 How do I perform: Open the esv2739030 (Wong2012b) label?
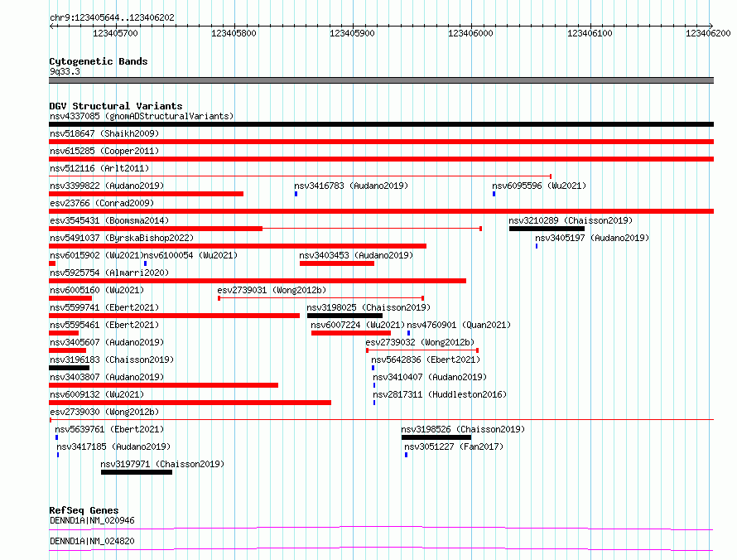coord(104,412)
